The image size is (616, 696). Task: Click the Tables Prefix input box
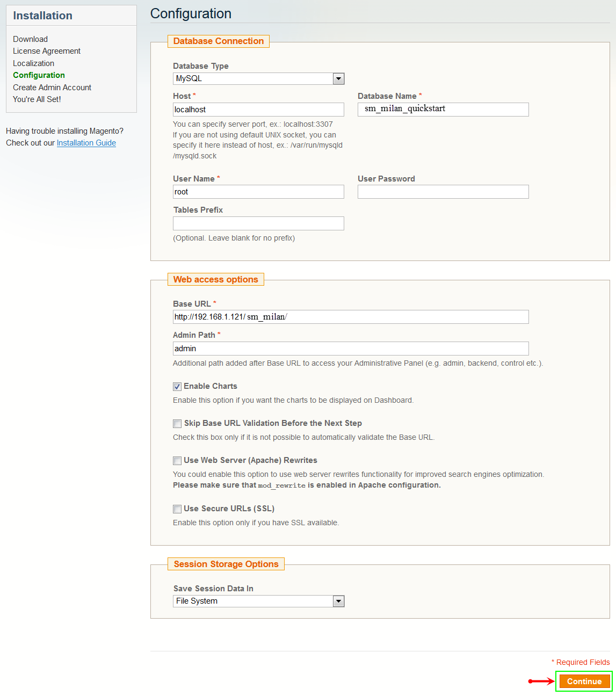click(258, 223)
